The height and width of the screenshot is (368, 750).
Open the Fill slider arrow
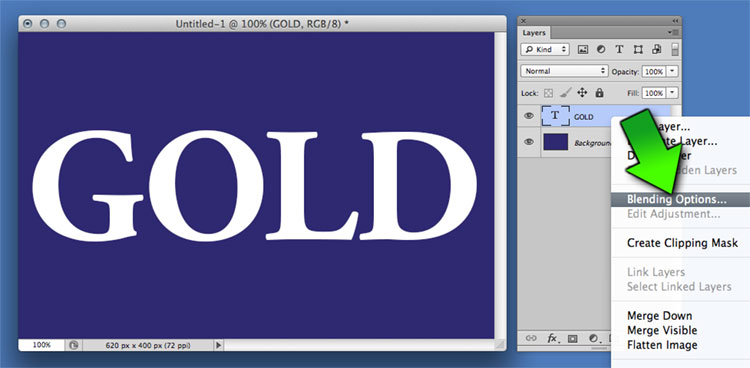673,93
